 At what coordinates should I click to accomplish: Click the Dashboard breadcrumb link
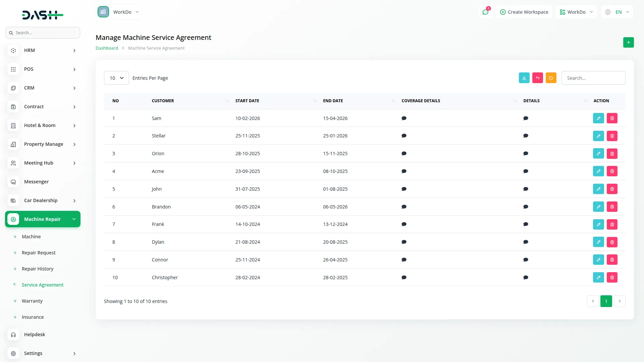pyautogui.click(x=107, y=48)
